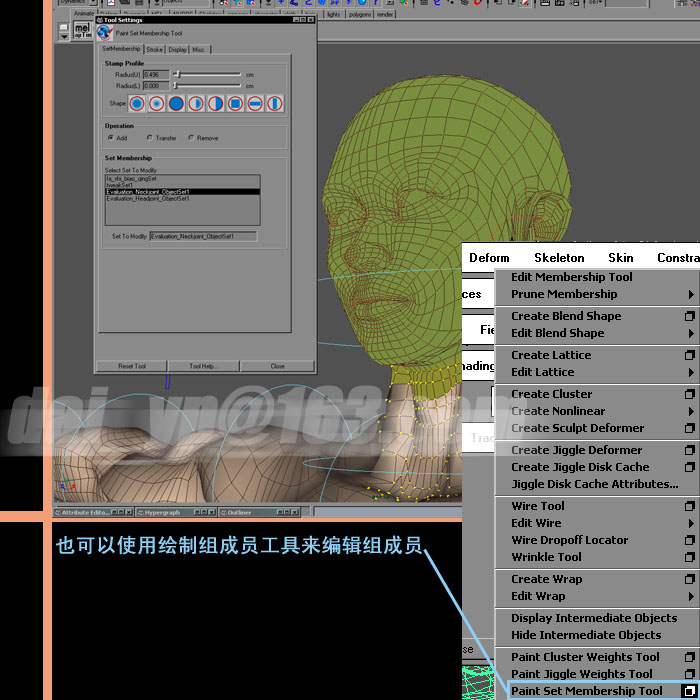Click the Set To Modify text field

click(203, 236)
